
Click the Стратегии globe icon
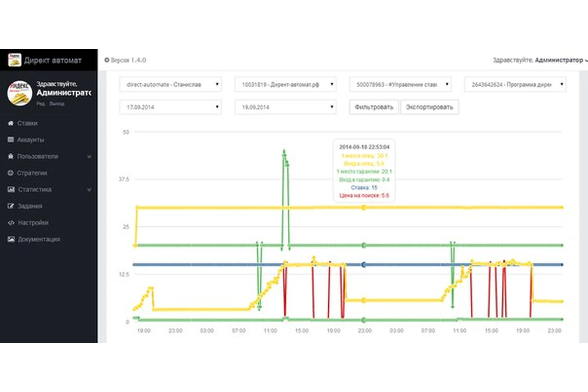[11, 173]
